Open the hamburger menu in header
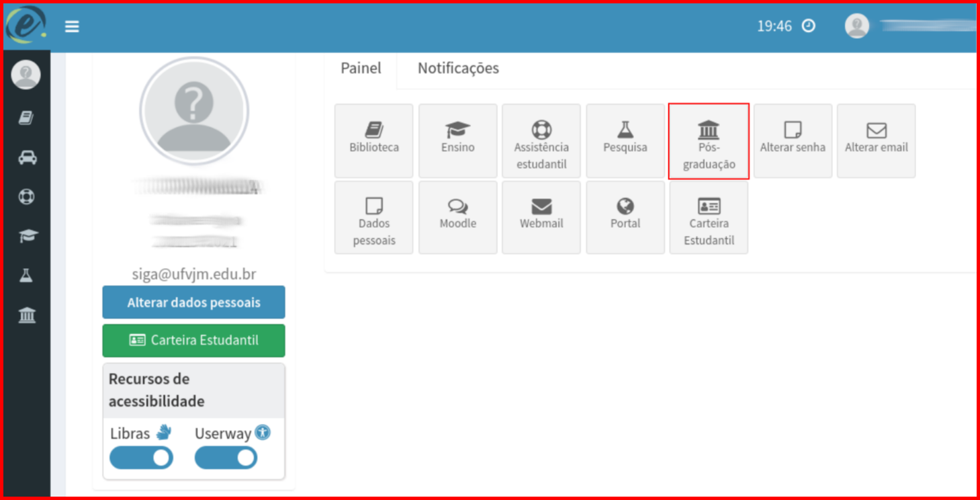This screenshot has height=500, width=980. point(72,26)
